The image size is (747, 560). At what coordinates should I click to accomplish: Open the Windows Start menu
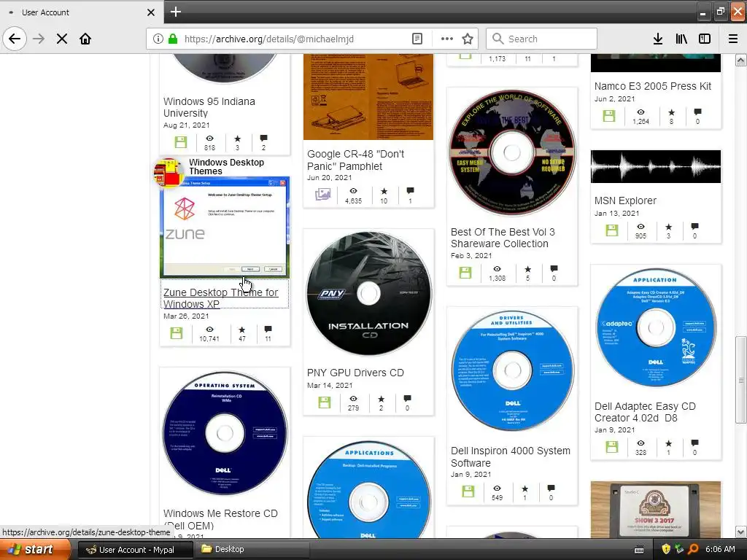tap(35, 549)
